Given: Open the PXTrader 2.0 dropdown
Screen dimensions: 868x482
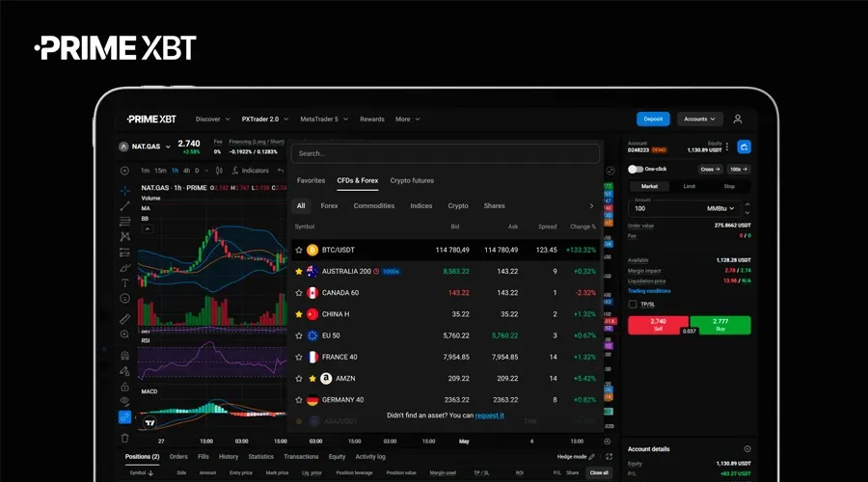Looking at the screenshot, I should click(265, 119).
